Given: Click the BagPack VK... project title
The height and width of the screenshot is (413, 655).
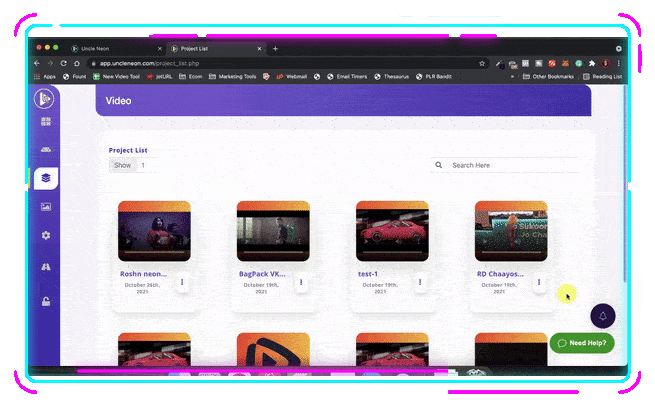Looking at the screenshot, I should pos(262,274).
